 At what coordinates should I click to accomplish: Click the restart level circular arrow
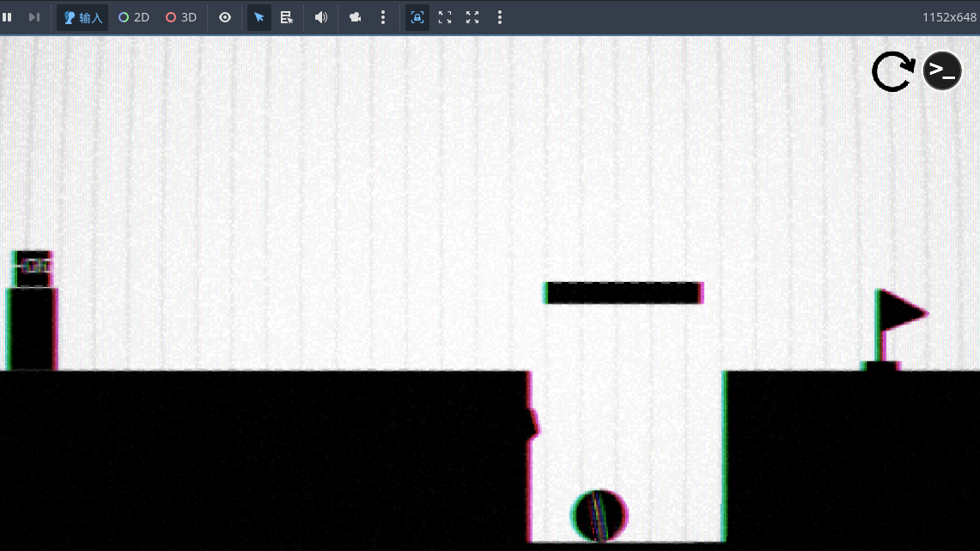pos(893,71)
